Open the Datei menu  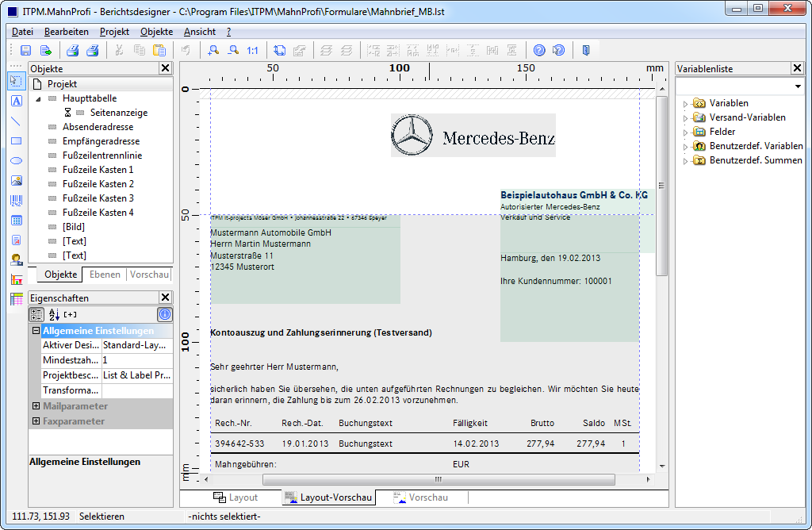point(22,32)
